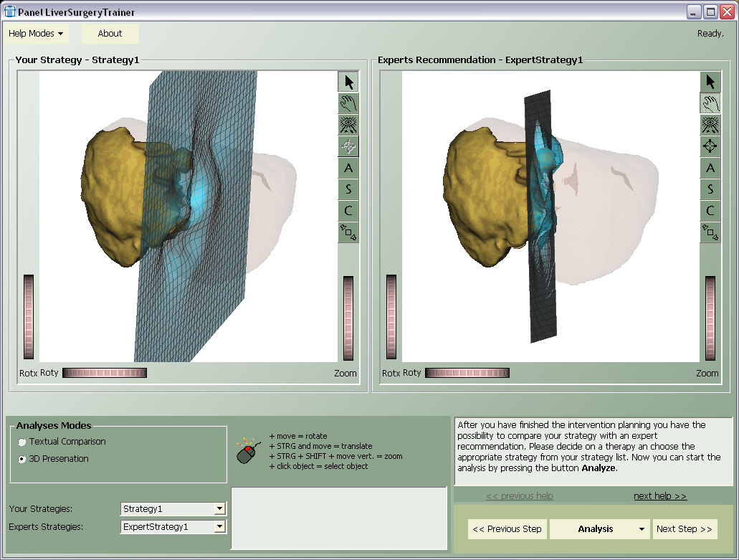This screenshot has height=560, width=739.
Task: Click the About menu item
Action: (110, 34)
